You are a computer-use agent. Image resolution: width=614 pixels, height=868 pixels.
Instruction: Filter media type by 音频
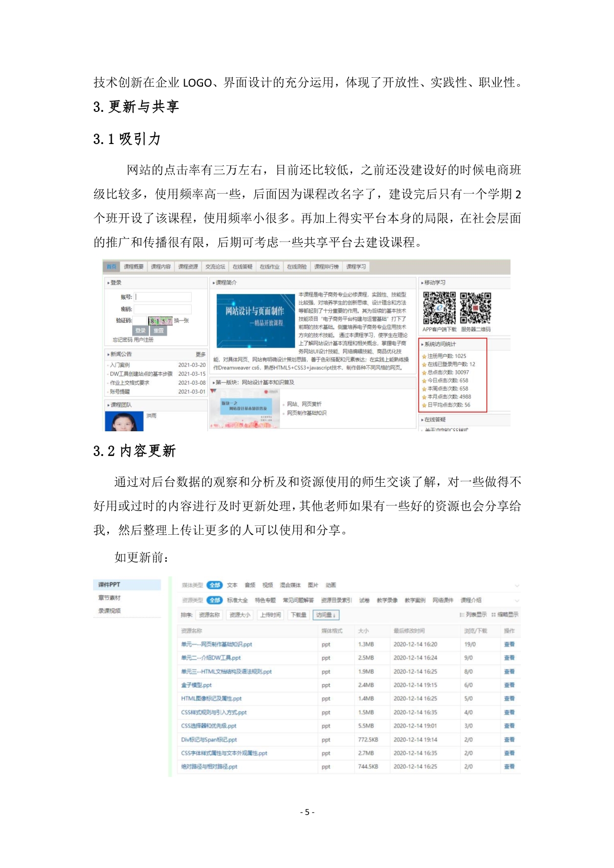(x=250, y=585)
